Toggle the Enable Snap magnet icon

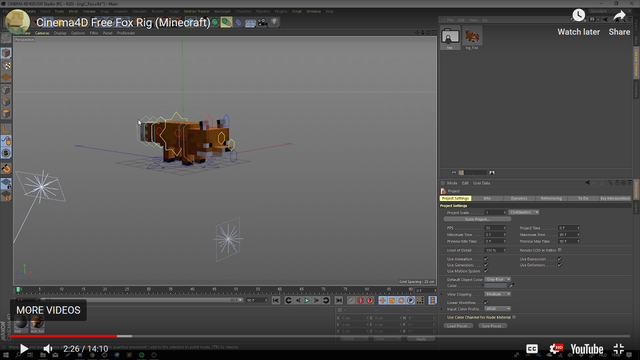coord(6,169)
